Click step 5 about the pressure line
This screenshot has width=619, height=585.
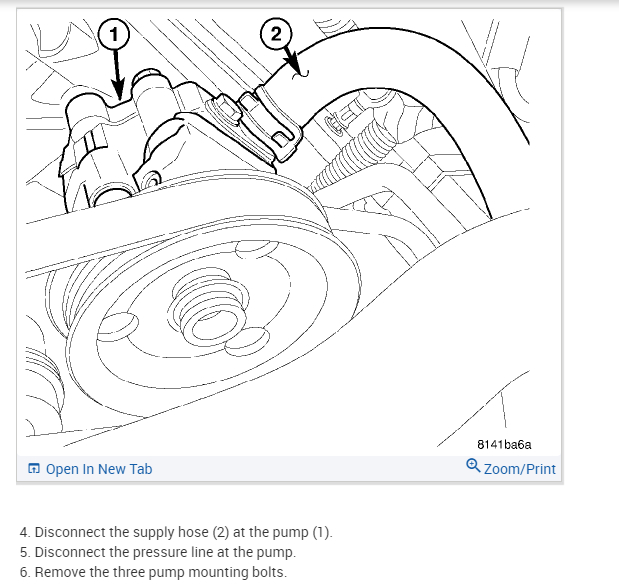click(x=158, y=552)
